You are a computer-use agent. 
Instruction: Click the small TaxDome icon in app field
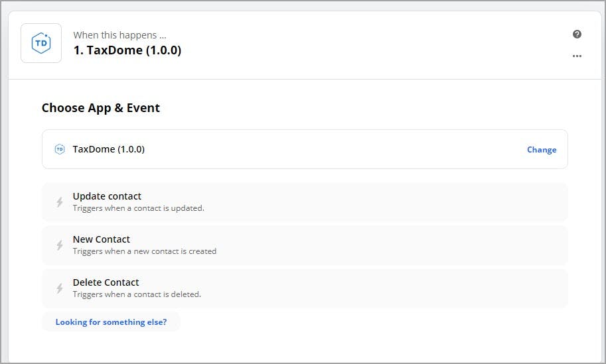pyautogui.click(x=59, y=149)
